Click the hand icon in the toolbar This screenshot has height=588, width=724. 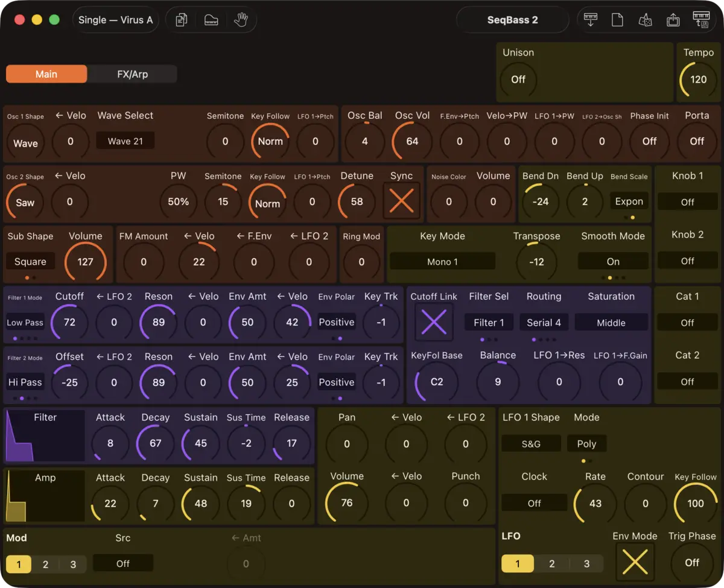(x=241, y=20)
